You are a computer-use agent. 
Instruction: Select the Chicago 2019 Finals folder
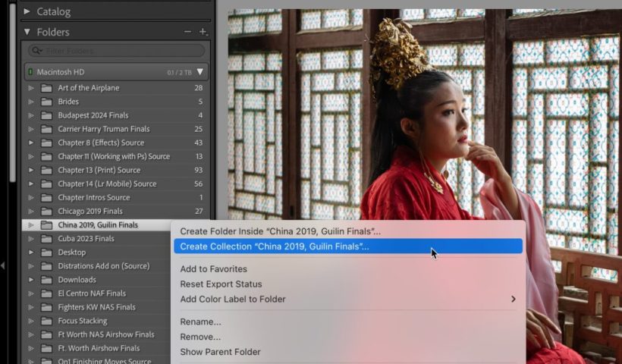(90, 212)
